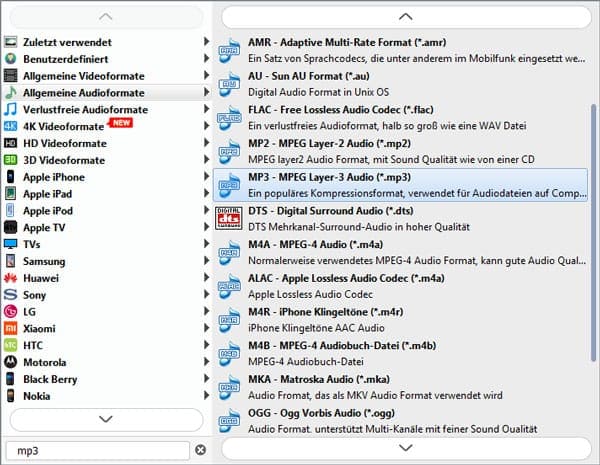Click the Benutzerdefiniert globe icon
The height and width of the screenshot is (465, 600).
(10, 59)
